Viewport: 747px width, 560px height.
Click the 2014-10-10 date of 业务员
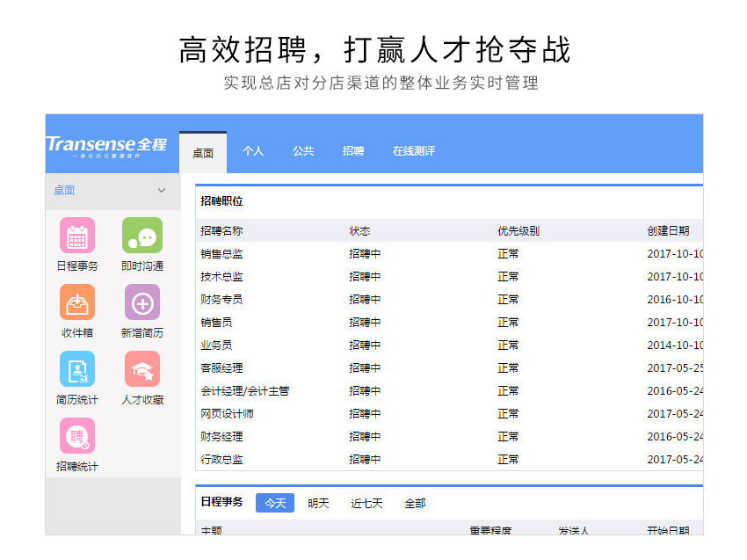tap(675, 345)
